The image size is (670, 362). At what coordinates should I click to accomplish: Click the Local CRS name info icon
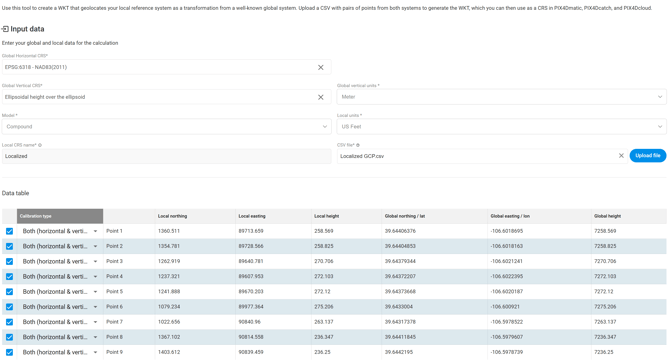pos(40,145)
